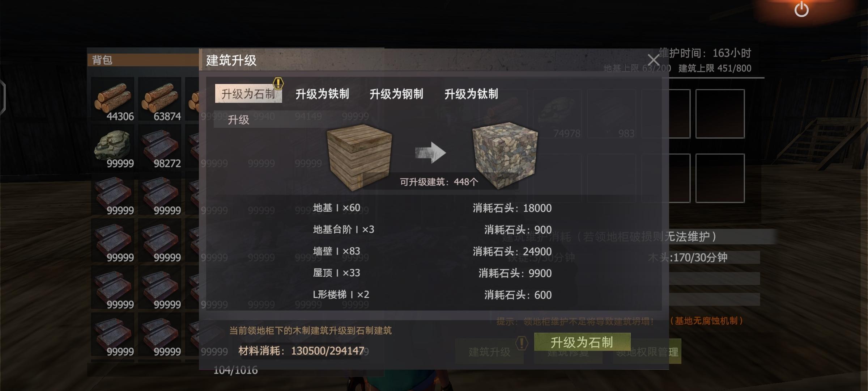868x391 pixels.
Task: Click the 建筑升级 button behind the dialog
Action: (x=489, y=352)
